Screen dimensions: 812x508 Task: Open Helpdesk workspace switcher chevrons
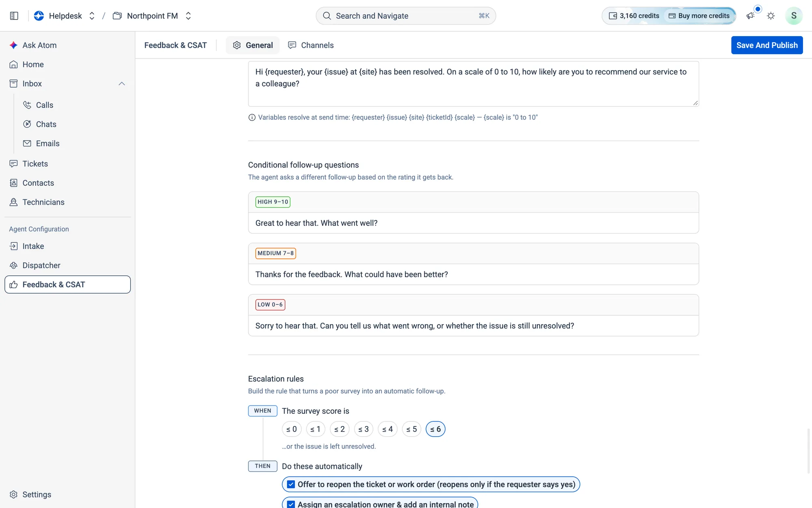92,16
